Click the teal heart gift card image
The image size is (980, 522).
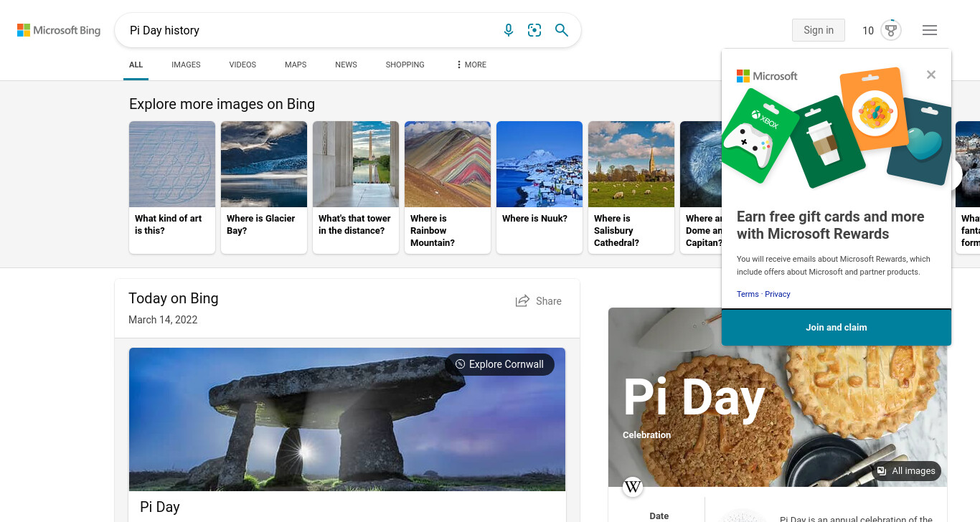coord(920,142)
